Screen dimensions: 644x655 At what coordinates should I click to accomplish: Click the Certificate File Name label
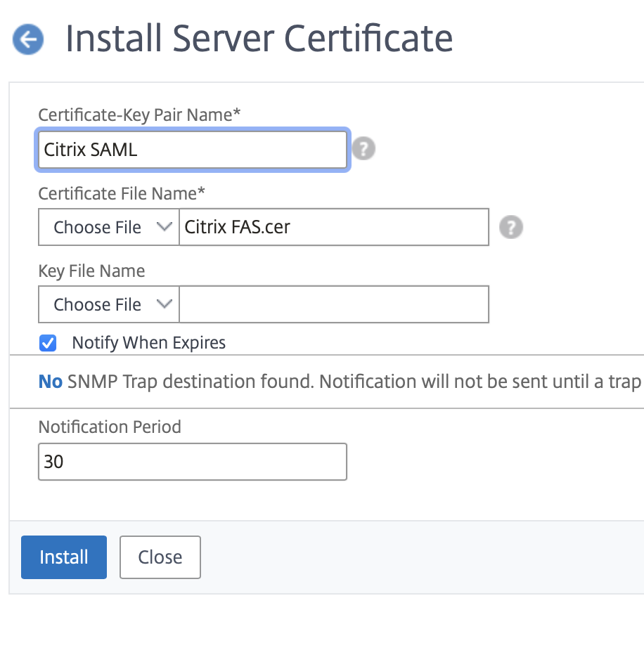pyautogui.click(x=122, y=193)
